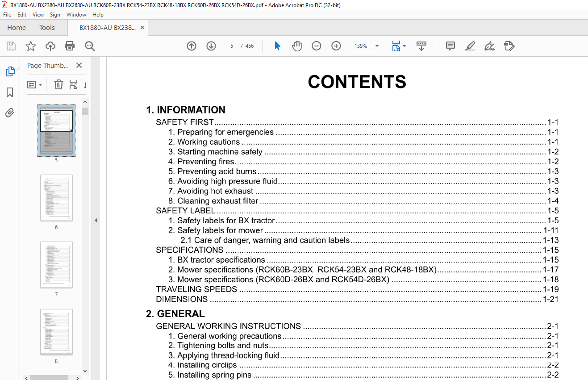Show Page Thumbnails panel icon
Image resolution: width=588 pixels, height=380 pixels.
coord(10,71)
